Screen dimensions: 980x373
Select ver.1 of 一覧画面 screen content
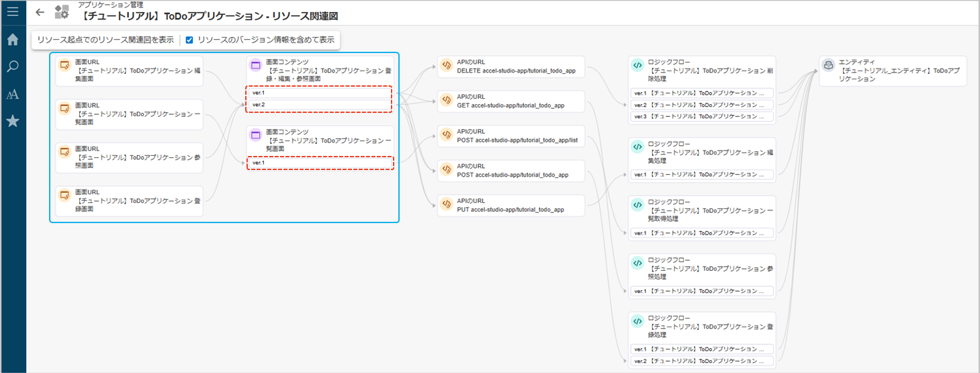[x=320, y=163]
